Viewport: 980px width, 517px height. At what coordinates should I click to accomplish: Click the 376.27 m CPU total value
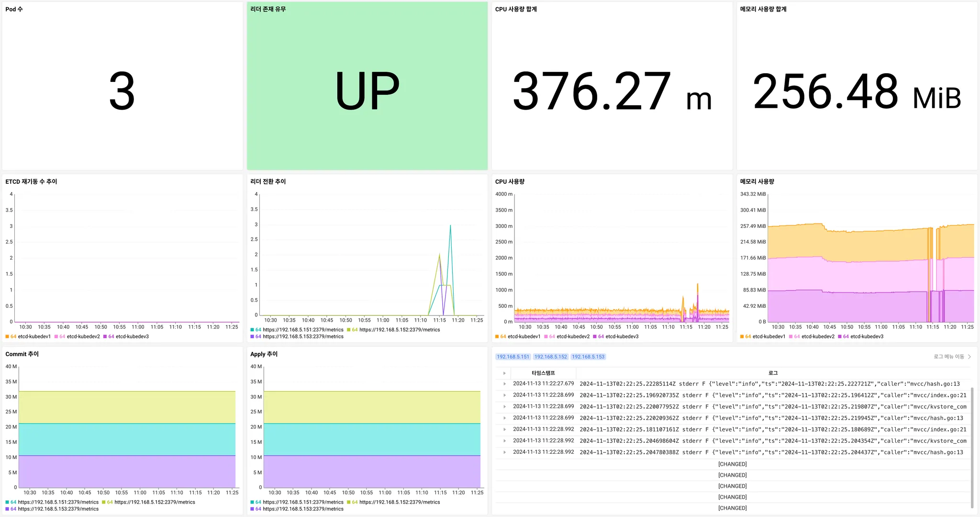coord(612,91)
